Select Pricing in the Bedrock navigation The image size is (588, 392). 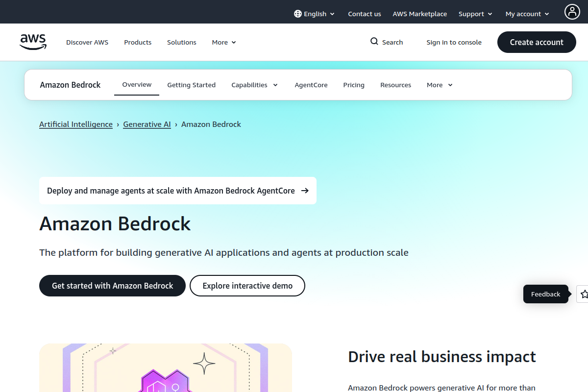[353, 85]
